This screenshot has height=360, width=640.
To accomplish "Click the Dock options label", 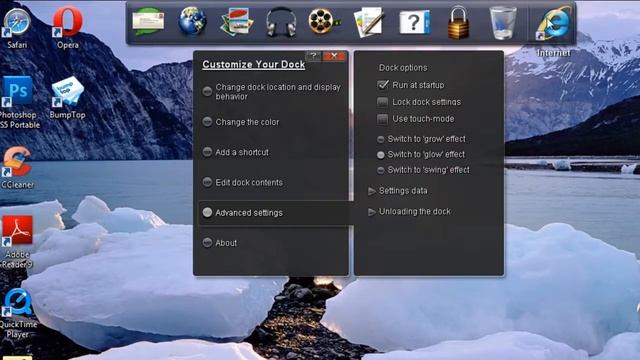I will (403, 68).
